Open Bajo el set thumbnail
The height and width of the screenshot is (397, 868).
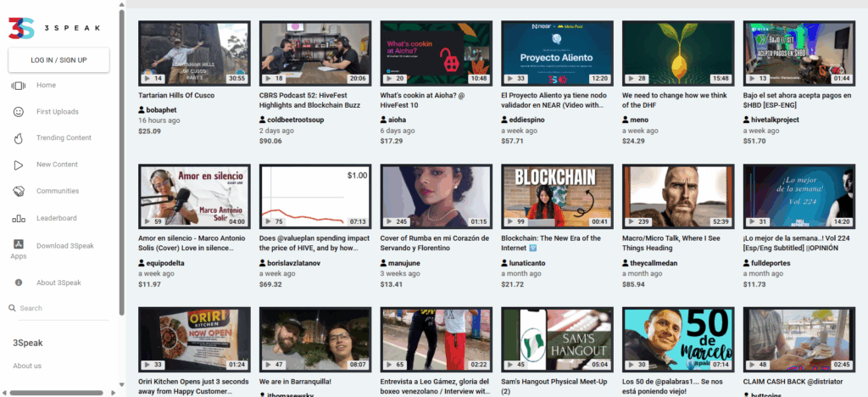coord(798,53)
